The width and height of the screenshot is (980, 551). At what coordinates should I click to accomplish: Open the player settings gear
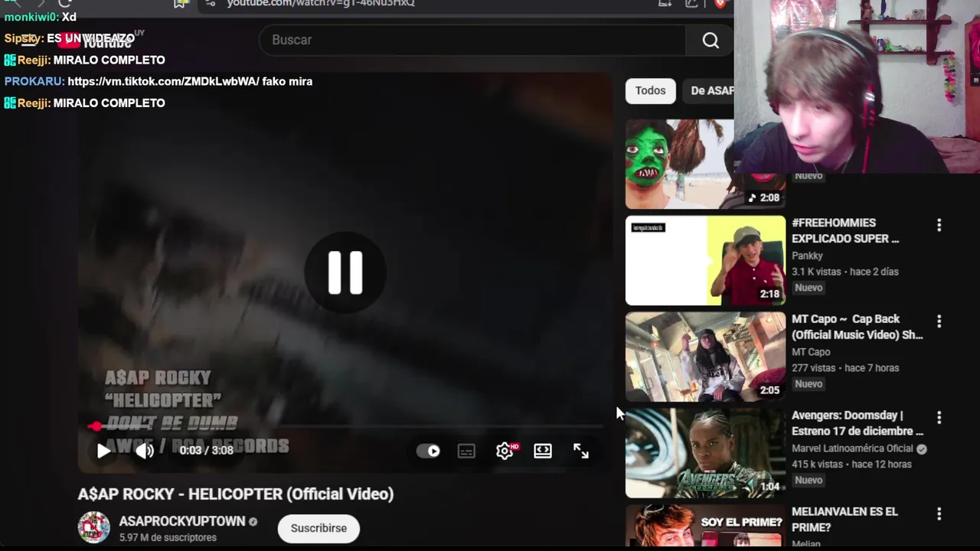(505, 451)
